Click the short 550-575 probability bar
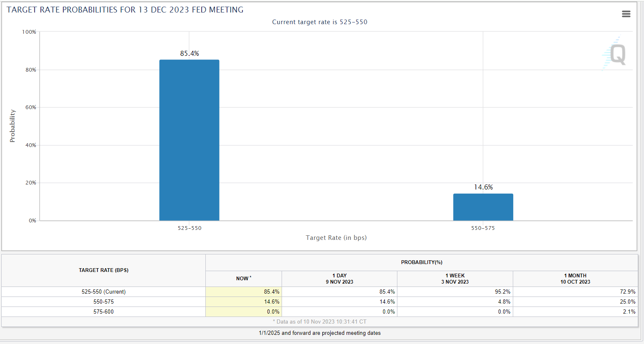The width and height of the screenshot is (644, 344). (x=483, y=207)
